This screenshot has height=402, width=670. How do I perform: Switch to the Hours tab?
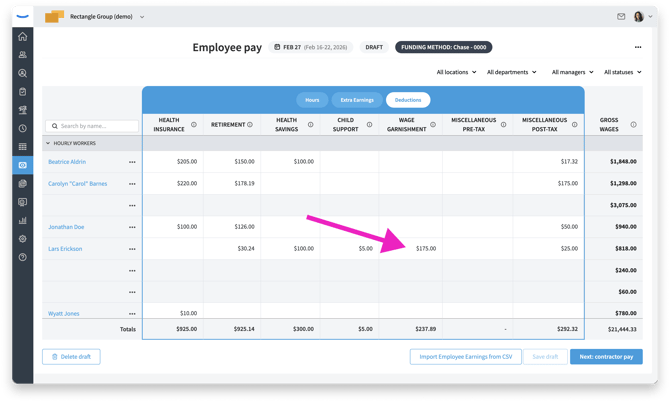(312, 100)
